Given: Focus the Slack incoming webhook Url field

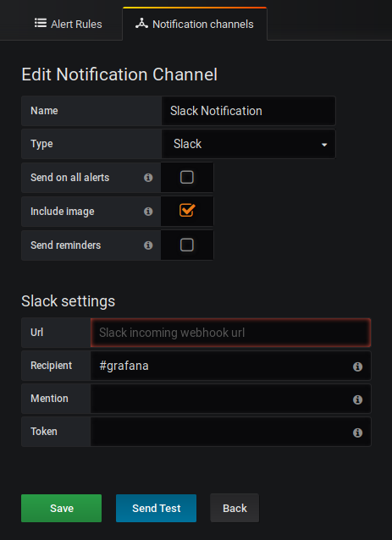Looking at the screenshot, I should point(230,333).
